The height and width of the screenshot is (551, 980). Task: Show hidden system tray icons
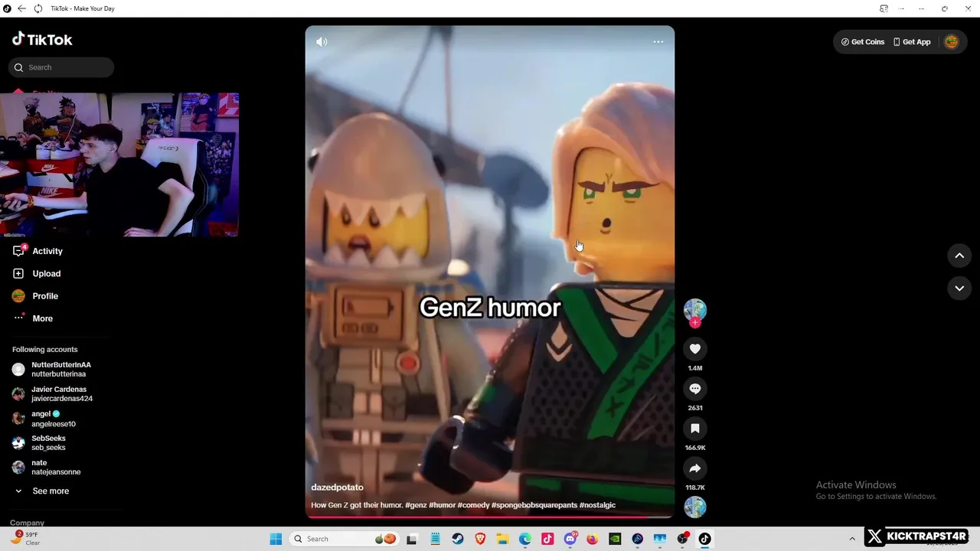pos(852,539)
